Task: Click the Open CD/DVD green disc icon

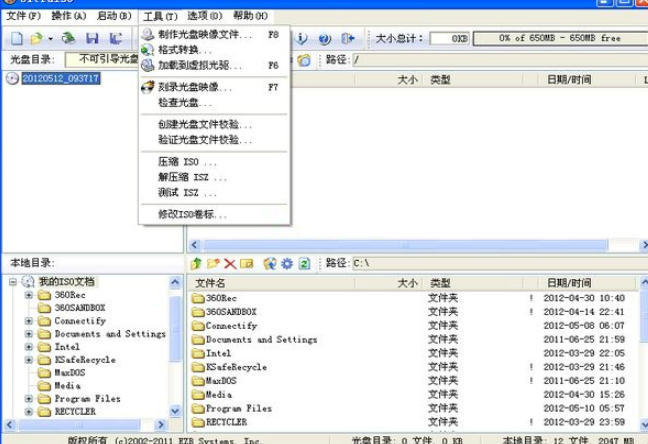Action: point(69,38)
